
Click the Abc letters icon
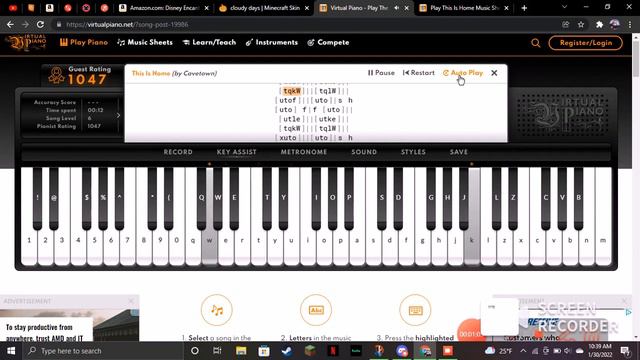pyautogui.click(x=316, y=310)
